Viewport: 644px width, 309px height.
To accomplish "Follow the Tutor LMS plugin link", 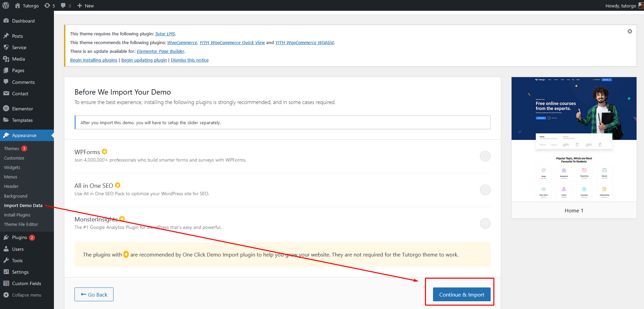I will 165,34.
